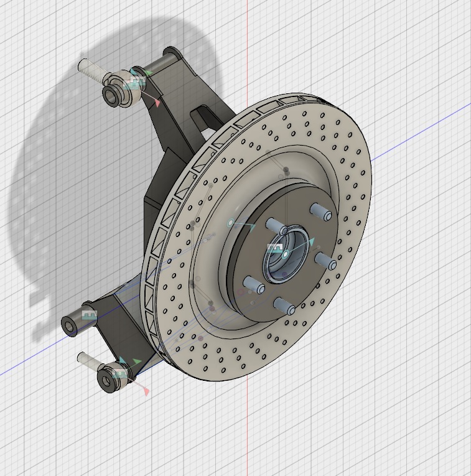Screen dimensions: 471x476
Task: Select the dark upright knuckle body
Action: tap(170, 170)
